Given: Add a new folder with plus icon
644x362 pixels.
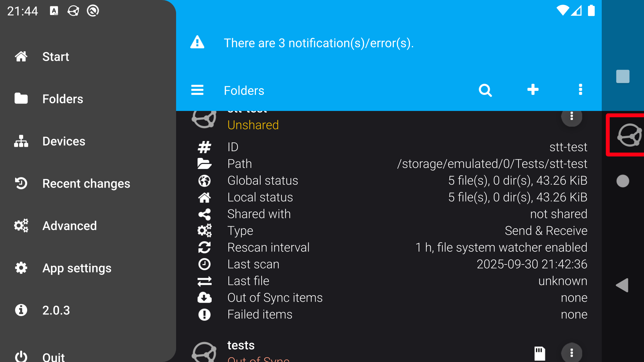Looking at the screenshot, I should [533, 90].
